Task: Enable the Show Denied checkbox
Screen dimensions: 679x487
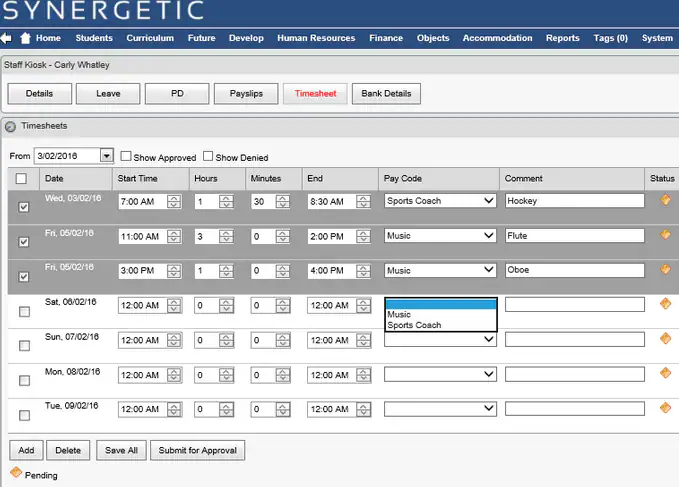Action: tap(208, 157)
